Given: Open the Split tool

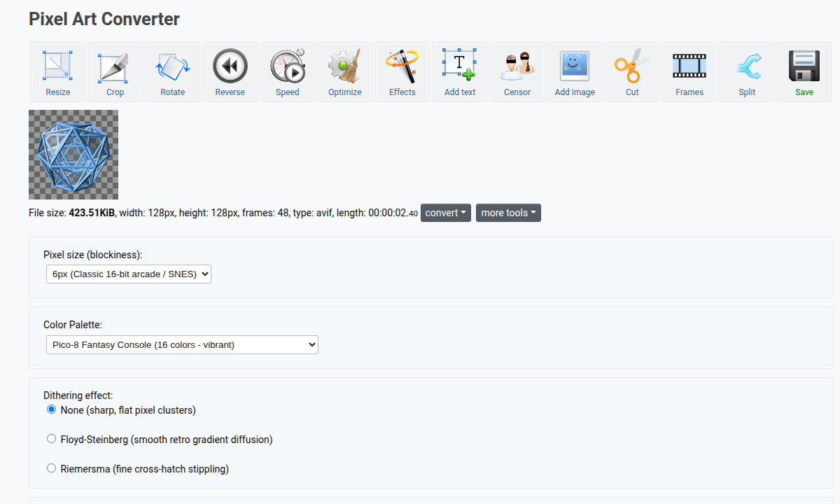Looking at the screenshot, I should (x=747, y=72).
